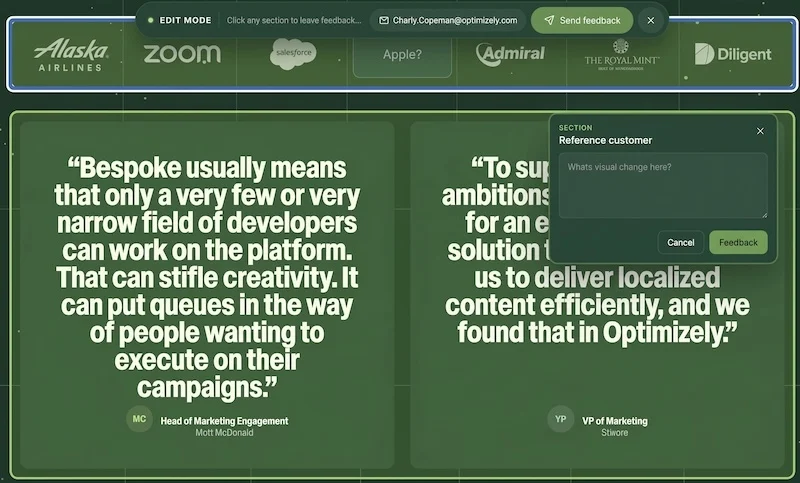Click The Royal Mint logo
The height and width of the screenshot is (483, 800).
(x=621, y=54)
